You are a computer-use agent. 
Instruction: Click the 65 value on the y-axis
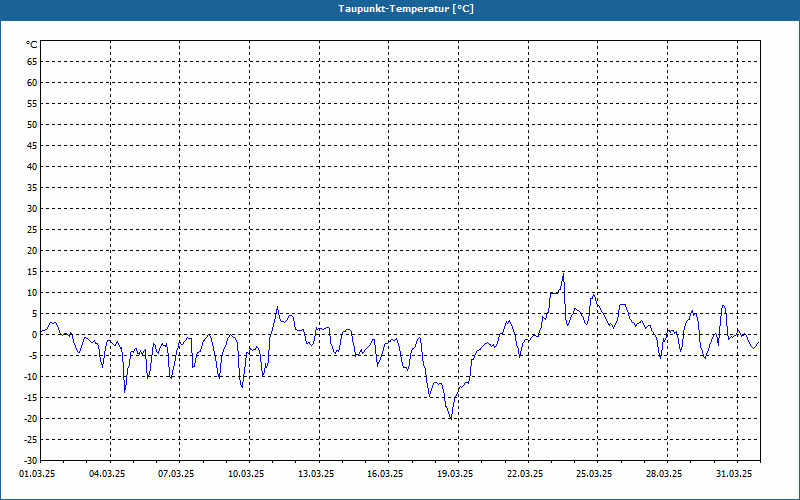(32, 62)
